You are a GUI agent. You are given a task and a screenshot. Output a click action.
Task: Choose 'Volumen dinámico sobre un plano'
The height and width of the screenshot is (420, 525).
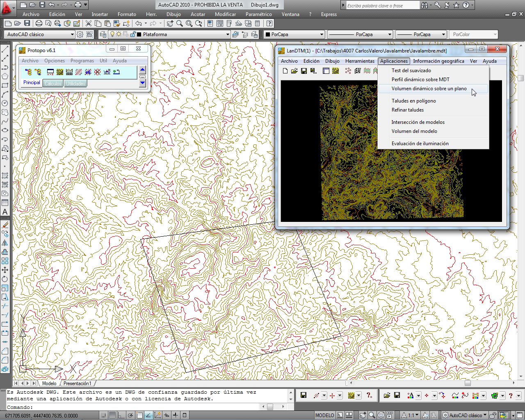(x=429, y=89)
